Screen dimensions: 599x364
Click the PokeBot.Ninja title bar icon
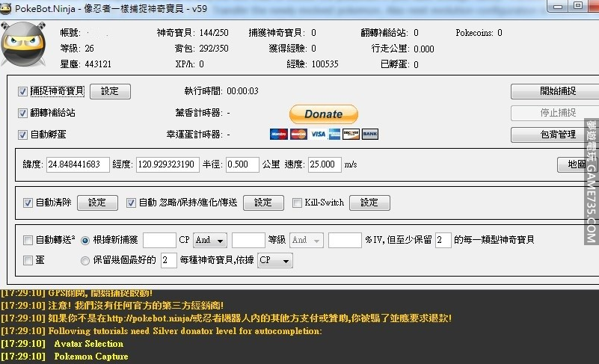[x=5, y=9]
